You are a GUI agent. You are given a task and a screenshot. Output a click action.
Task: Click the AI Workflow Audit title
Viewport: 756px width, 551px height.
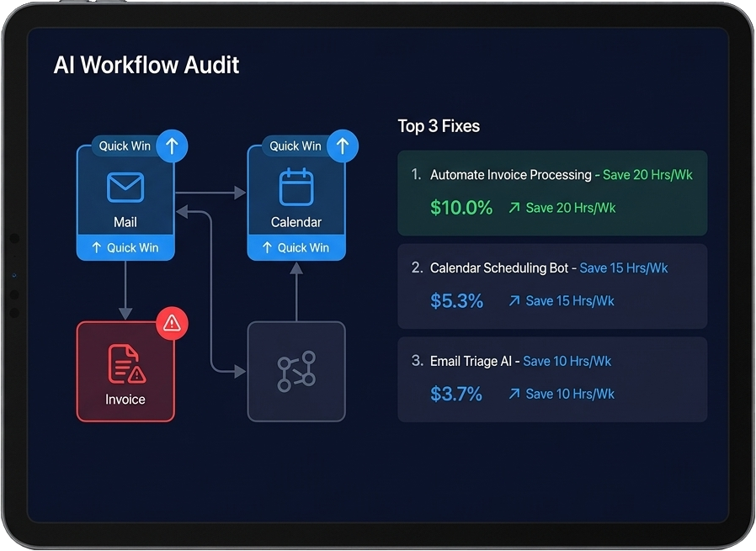tap(146, 65)
